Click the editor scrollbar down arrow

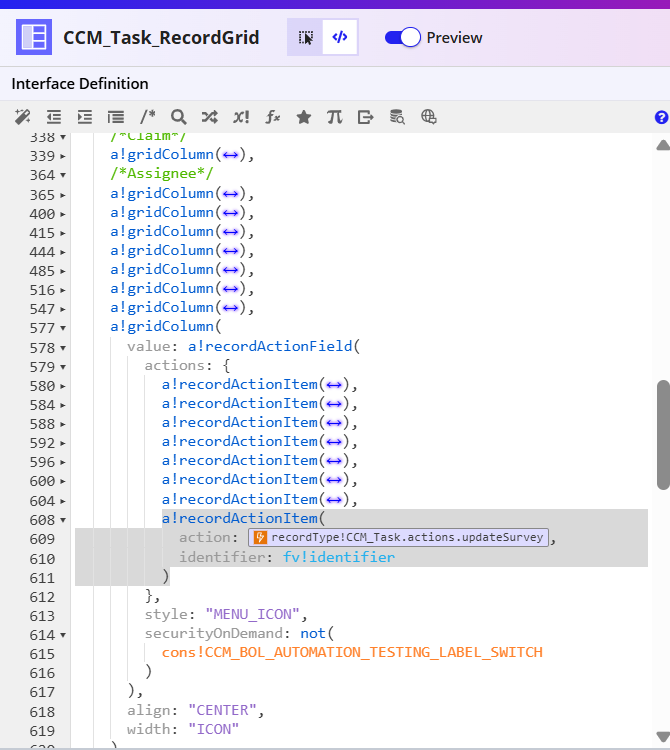(x=663, y=737)
